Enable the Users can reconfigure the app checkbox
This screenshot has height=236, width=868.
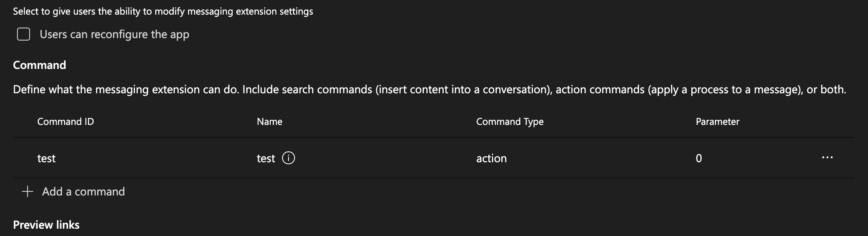coord(24,34)
